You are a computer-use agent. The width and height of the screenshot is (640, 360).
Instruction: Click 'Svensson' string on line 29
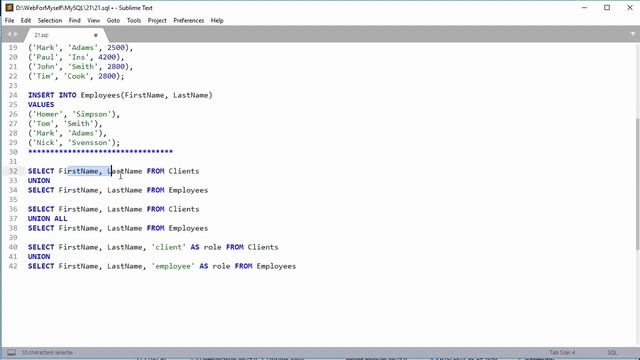pos(90,142)
